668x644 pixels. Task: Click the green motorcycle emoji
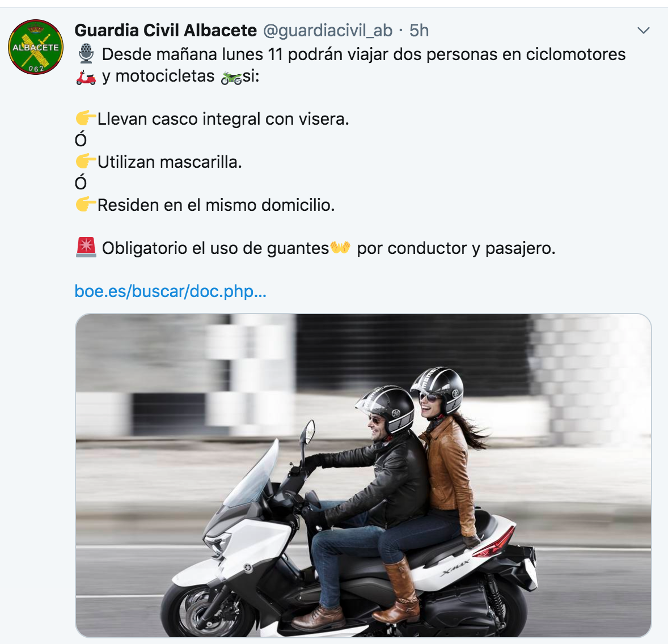[x=231, y=78]
